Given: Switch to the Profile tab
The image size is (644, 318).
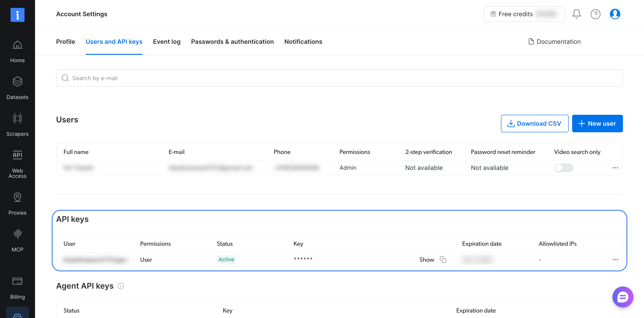Looking at the screenshot, I should 65,41.
